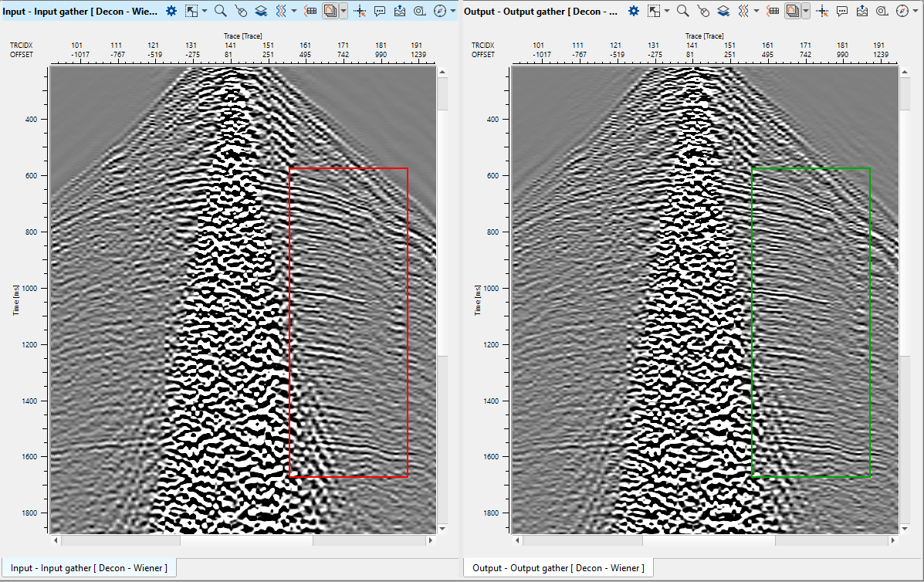This screenshot has width=924, height=582.
Task: Click the Input panel vertical scrollbar down arrow
Action: point(442,528)
